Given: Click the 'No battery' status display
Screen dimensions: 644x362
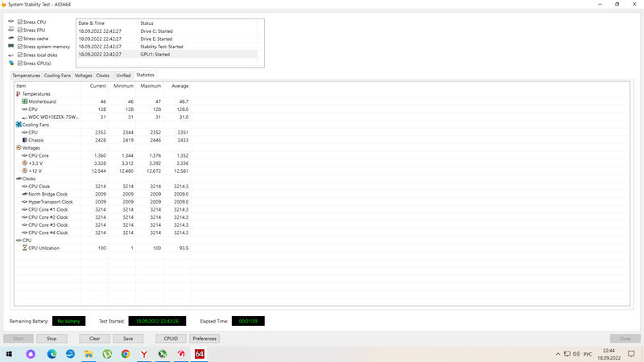Looking at the screenshot, I should [68, 321].
